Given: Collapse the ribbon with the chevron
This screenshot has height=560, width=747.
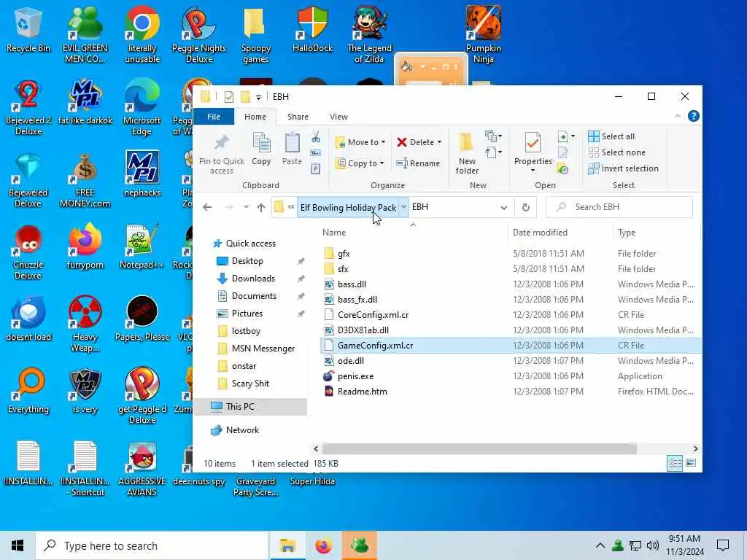Looking at the screenshot, I should (x=678, y=116).
